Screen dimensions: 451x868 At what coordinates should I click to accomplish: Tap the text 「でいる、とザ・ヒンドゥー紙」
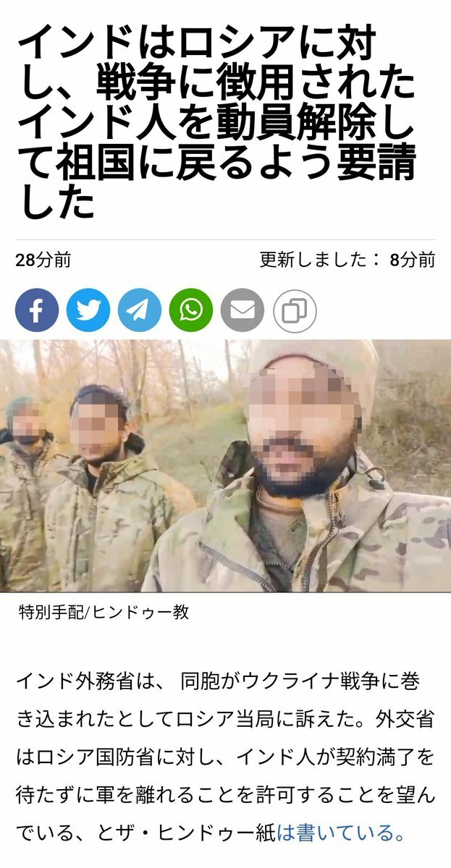(x=146, y=833)
